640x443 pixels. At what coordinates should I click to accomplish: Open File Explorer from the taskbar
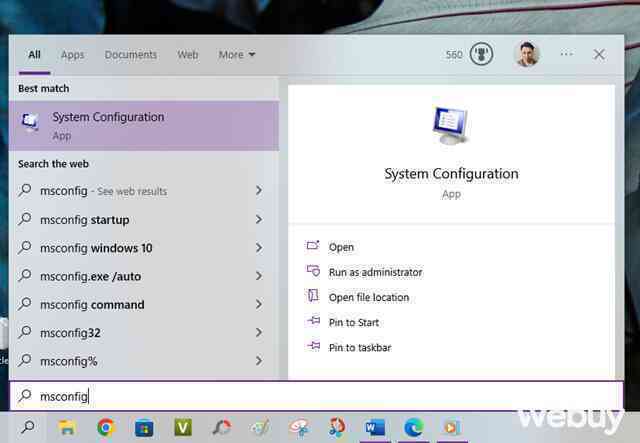tap(67, 427)
